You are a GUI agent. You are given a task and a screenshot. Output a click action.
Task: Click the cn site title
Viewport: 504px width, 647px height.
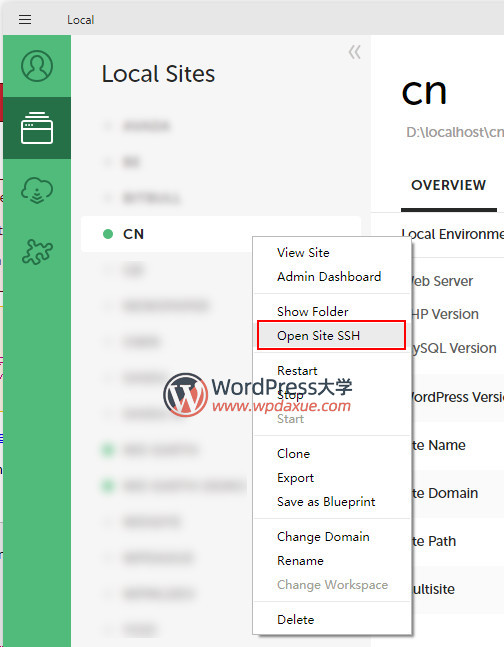pyautogui.click(x=424, y=91)
